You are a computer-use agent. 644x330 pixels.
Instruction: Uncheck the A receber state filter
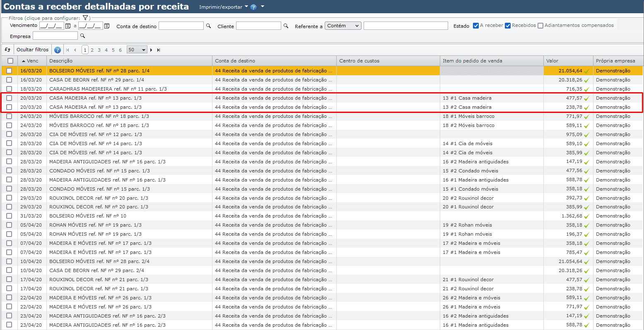click(476, 26)
